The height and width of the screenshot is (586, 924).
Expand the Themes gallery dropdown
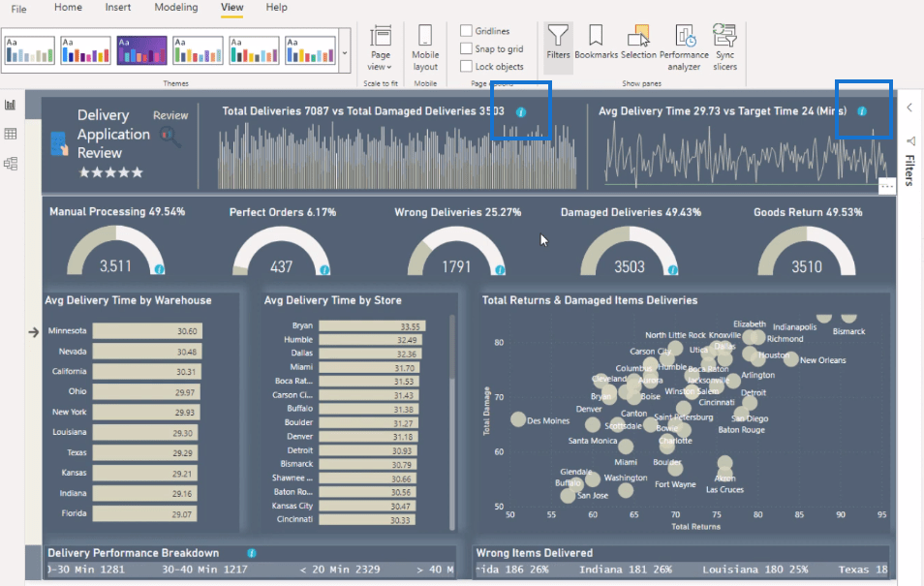pyautogui.click(x=345, y=52)
